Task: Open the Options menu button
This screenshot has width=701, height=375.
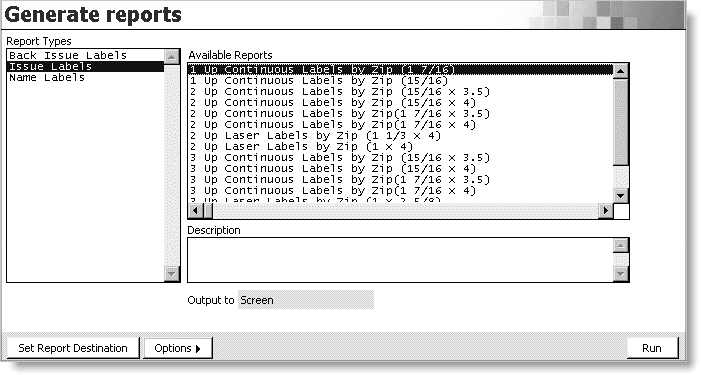Action: click(x=177, y=348)
